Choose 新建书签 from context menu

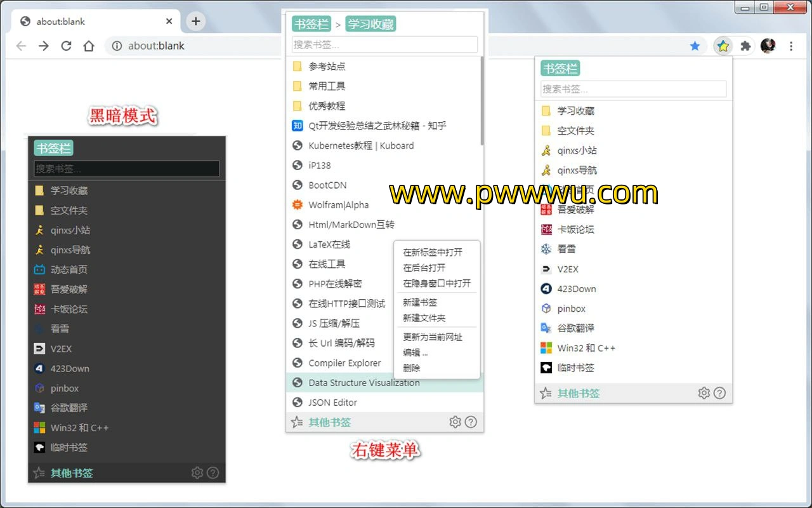tap(420, 302)
